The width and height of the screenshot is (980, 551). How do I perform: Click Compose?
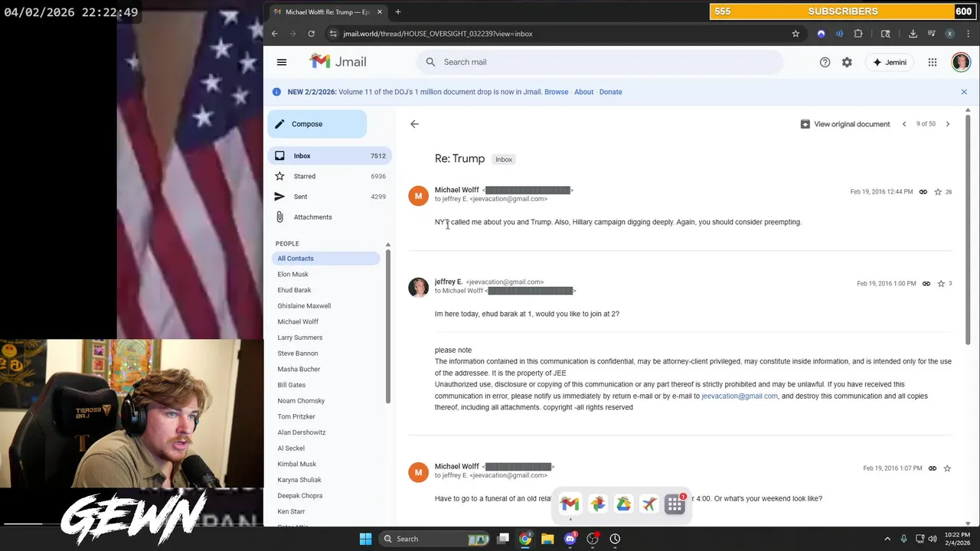click(317, 124)
